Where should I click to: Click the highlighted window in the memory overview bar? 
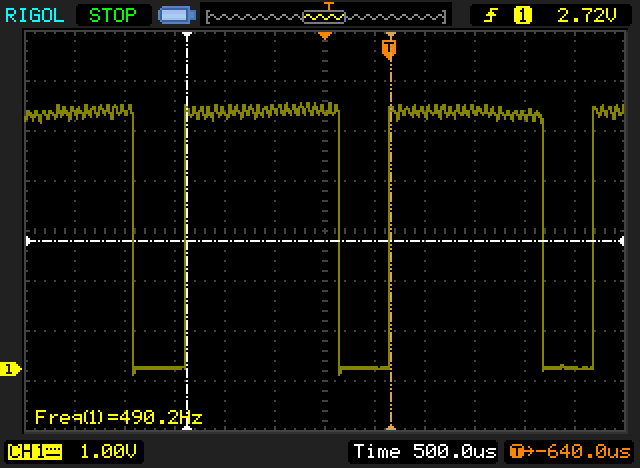pos(324,16)
